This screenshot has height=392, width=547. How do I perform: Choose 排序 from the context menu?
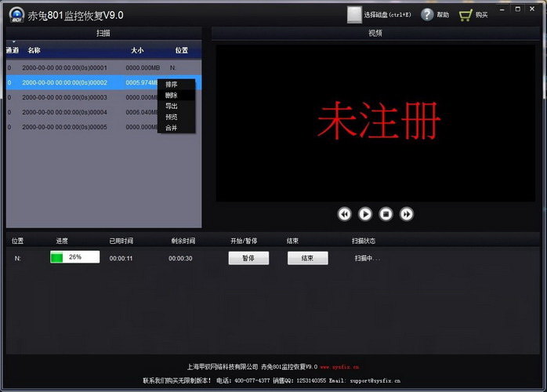coord(176,85)
